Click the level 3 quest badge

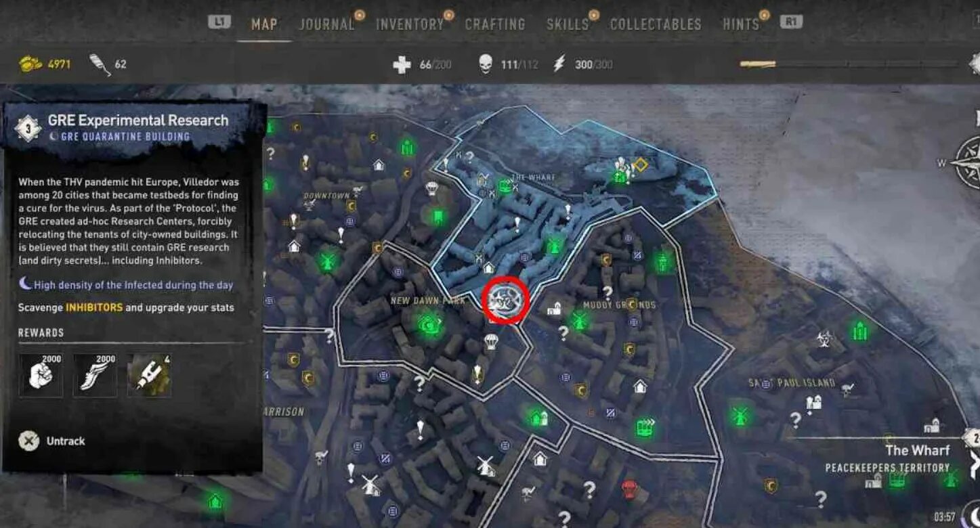[28, 128]
